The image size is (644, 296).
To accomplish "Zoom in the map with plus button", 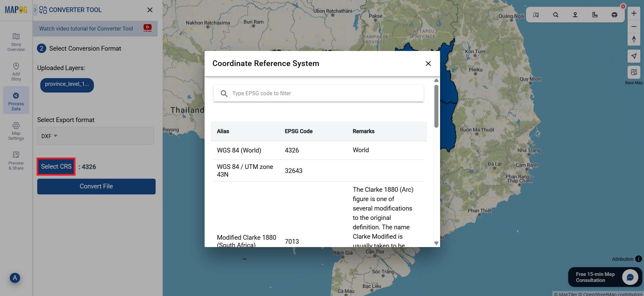I will coord(634,13).
